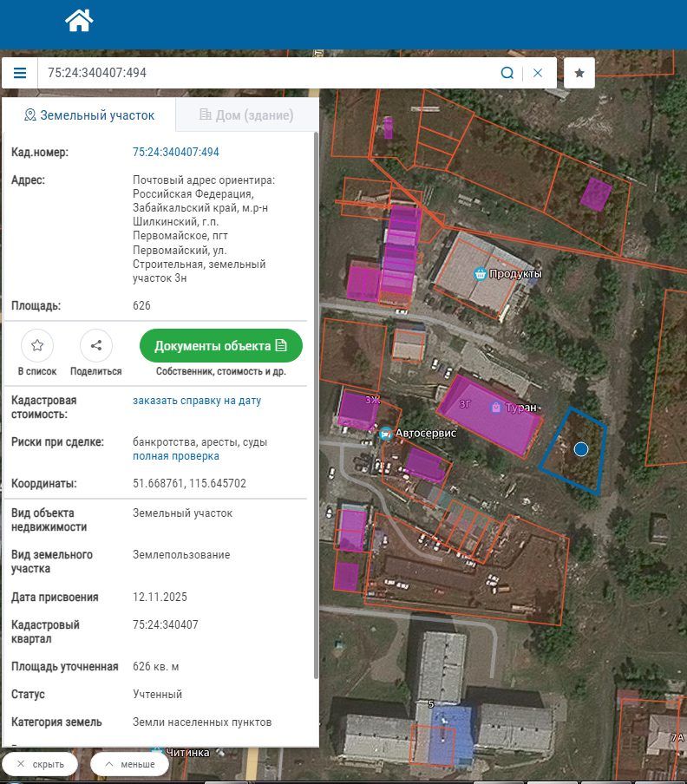The image size is (687, 784).
Task: Select Площадь value 626
Action: click(x=141, y=305)
